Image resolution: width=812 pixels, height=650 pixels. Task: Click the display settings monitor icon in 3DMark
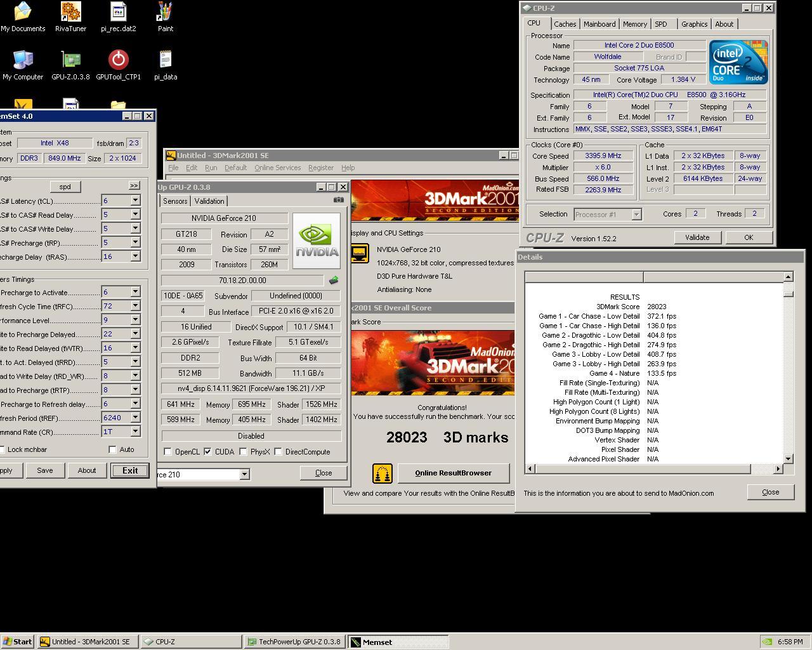point(359,253)
